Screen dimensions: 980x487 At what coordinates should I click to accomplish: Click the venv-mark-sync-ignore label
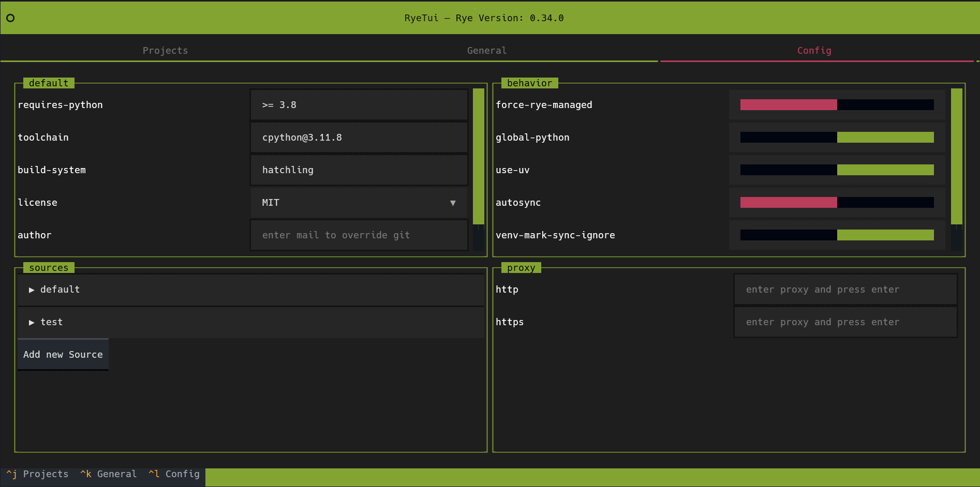pyautogui.click(x=555, y=235)
